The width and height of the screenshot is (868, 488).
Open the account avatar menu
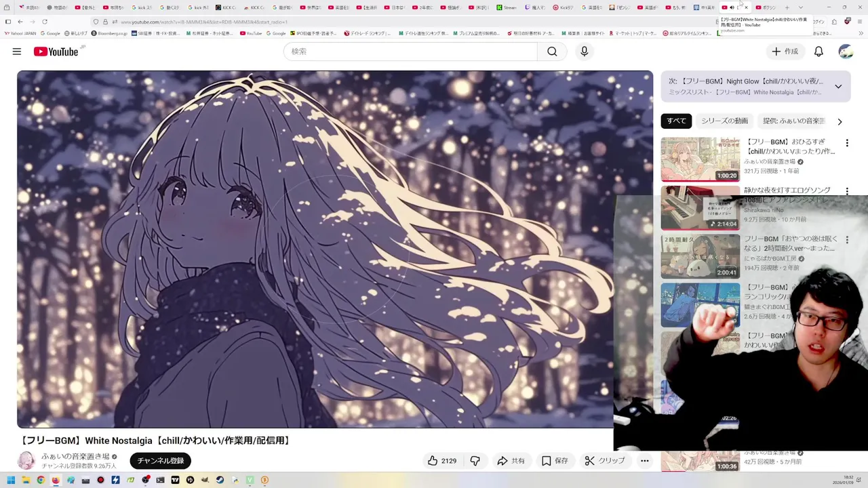click(846, 52)
